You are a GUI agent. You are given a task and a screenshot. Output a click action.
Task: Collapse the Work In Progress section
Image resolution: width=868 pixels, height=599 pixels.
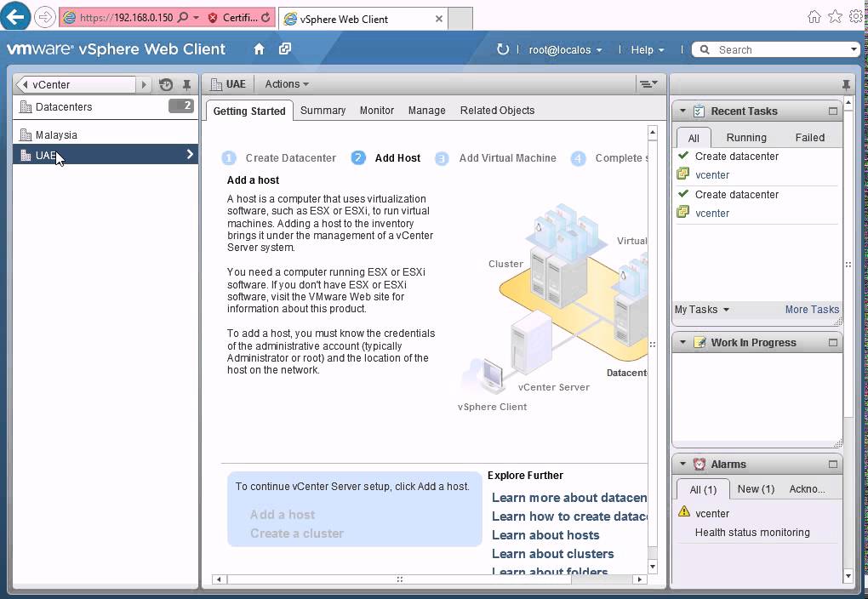(x=682, y=342)
